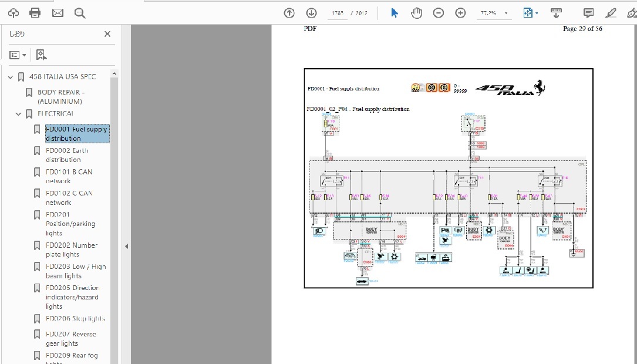Click the instrument cluster icon in diagram
The height and width of the screenshot is (364, 637).
(350, 256)
